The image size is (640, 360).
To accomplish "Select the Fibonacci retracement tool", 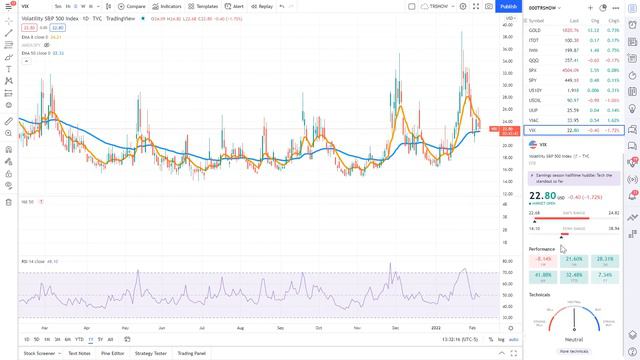I will [x=9, y=45].
